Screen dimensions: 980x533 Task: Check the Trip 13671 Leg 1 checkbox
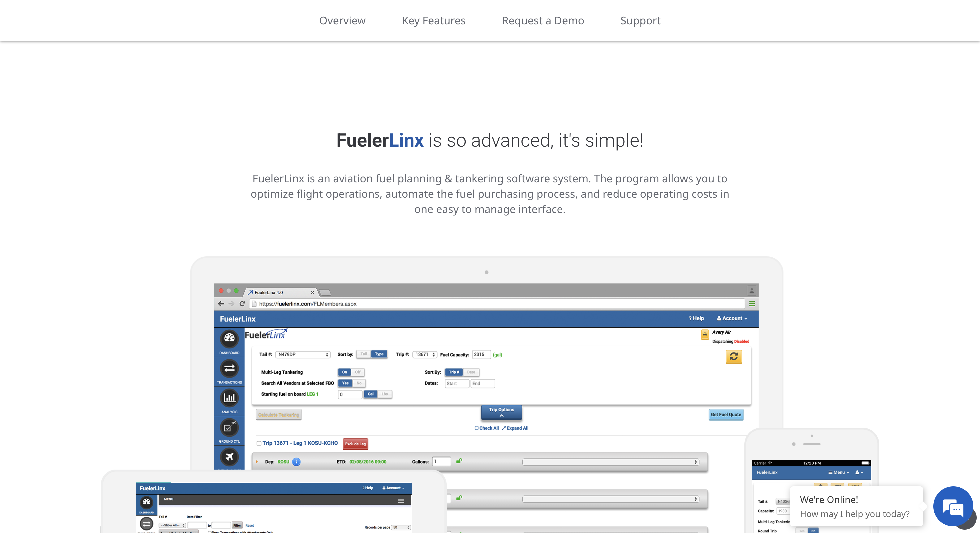(x=259, y=443)
